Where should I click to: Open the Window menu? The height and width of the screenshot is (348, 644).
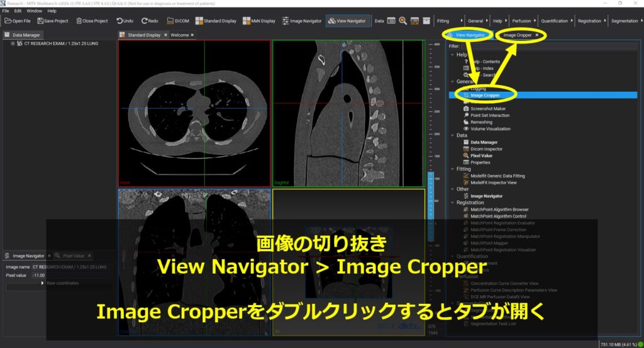[34, 11]
